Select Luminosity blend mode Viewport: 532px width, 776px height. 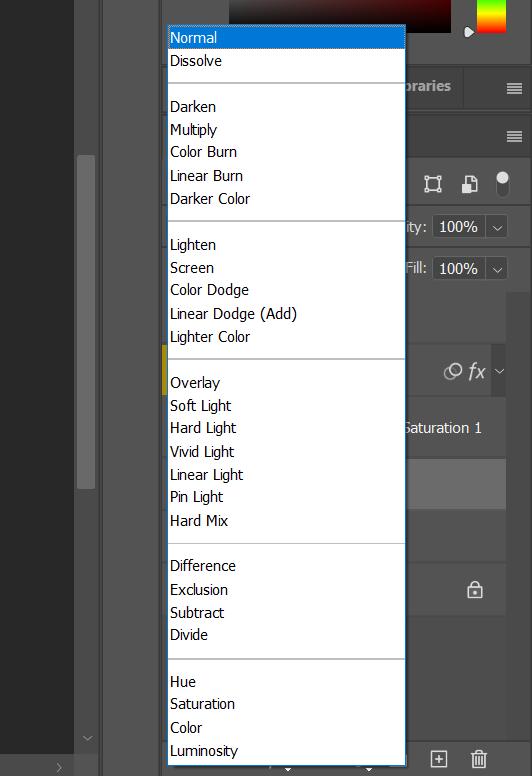(x=287, y=751)
